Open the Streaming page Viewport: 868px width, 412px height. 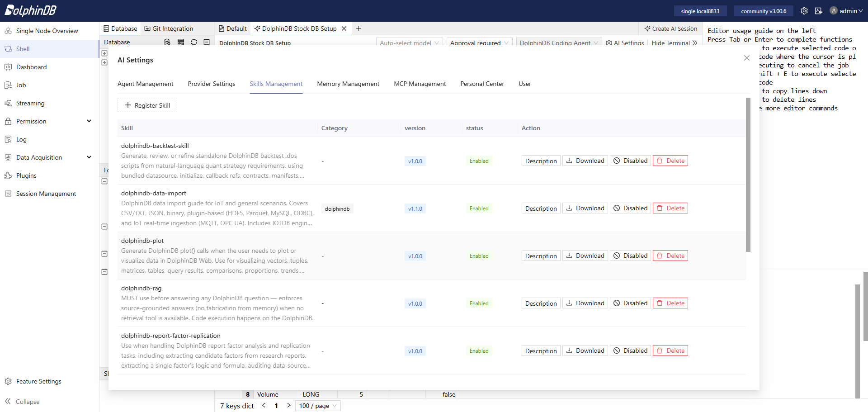pos(49,103)
